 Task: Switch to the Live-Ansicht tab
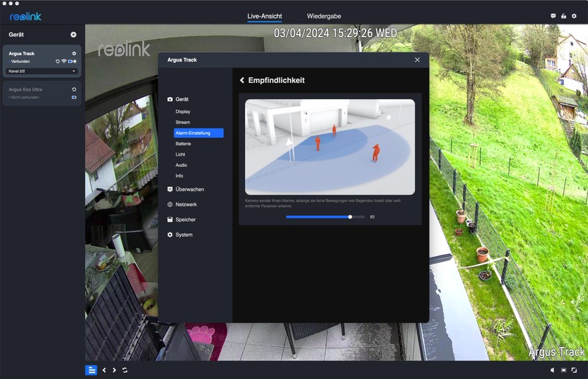pyautogui.click(x=264, y=16)
